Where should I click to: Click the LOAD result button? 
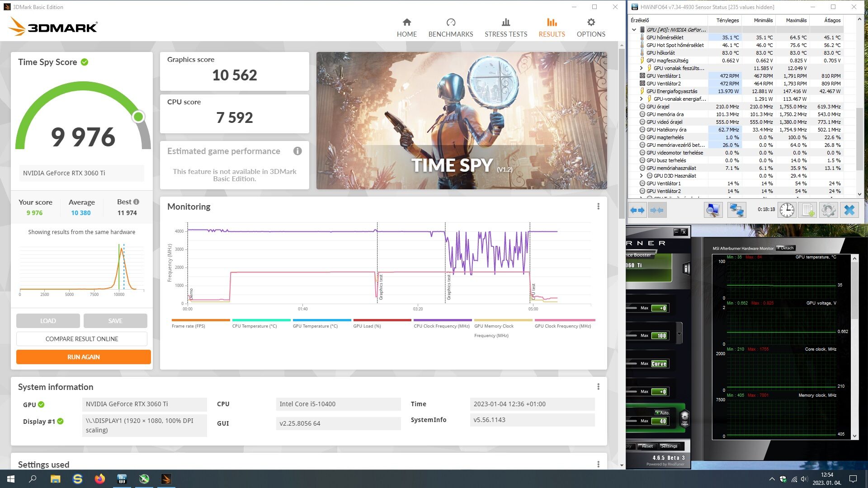coord(48,321)
